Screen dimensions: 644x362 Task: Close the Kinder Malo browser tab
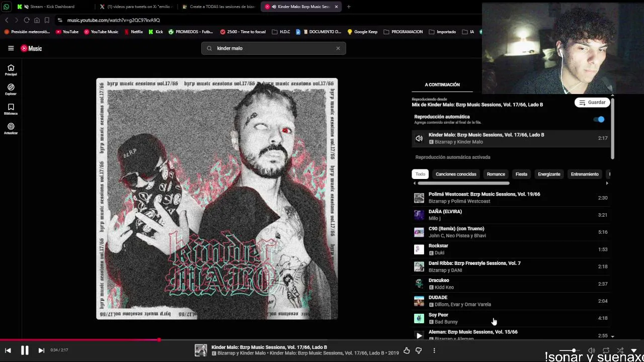pos(336,7)
